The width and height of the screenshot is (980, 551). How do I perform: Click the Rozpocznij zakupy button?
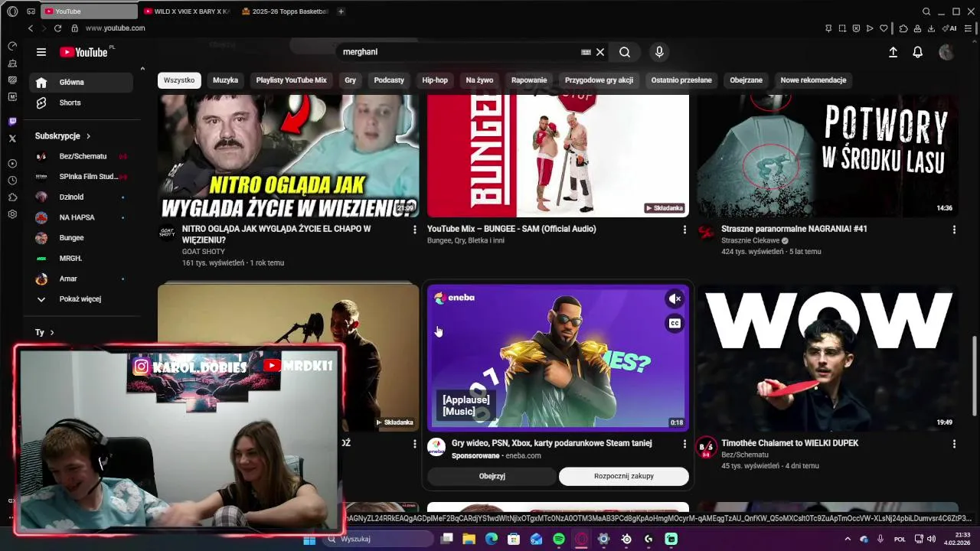(x=624, y=476)
